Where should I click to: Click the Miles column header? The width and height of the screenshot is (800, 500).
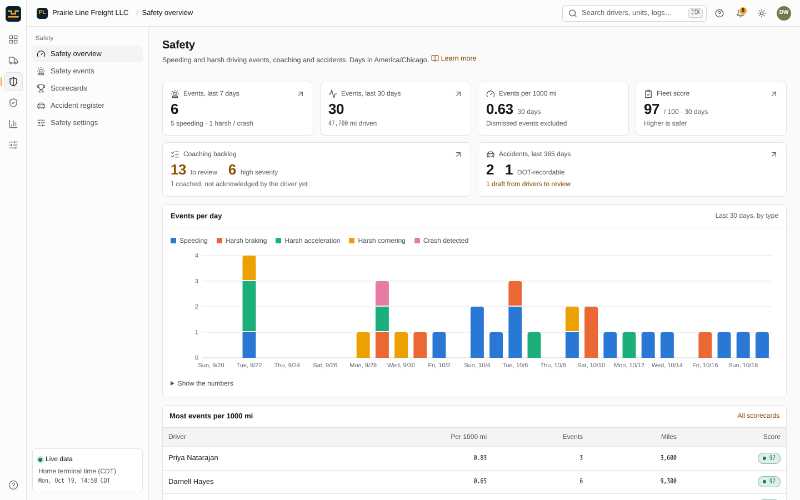click(668, 437)
